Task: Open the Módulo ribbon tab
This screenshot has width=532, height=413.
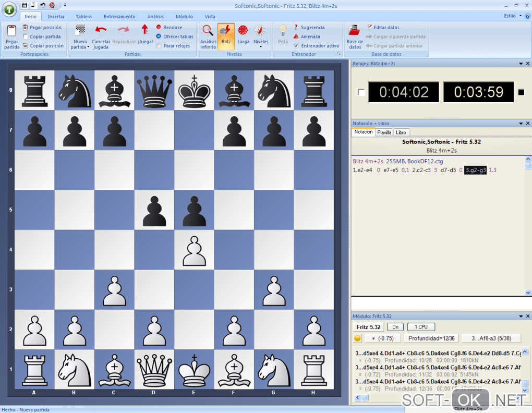Action: click(184, 17)
